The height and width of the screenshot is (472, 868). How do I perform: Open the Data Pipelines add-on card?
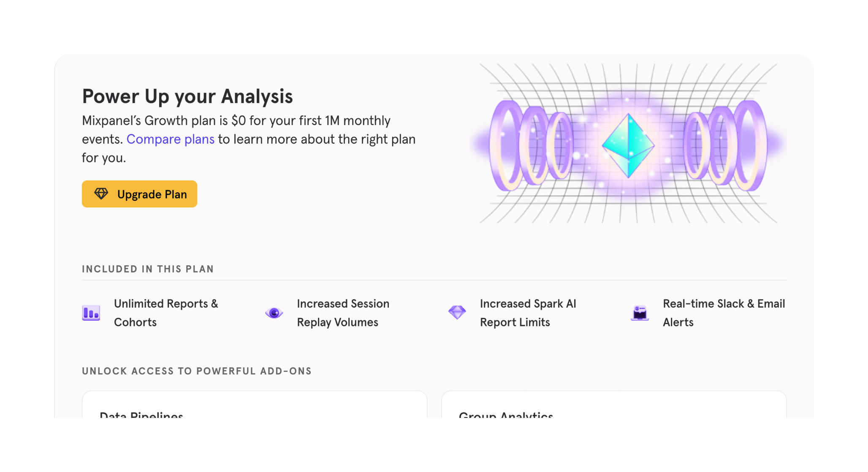pyautogui.click(x=254, y=407)
